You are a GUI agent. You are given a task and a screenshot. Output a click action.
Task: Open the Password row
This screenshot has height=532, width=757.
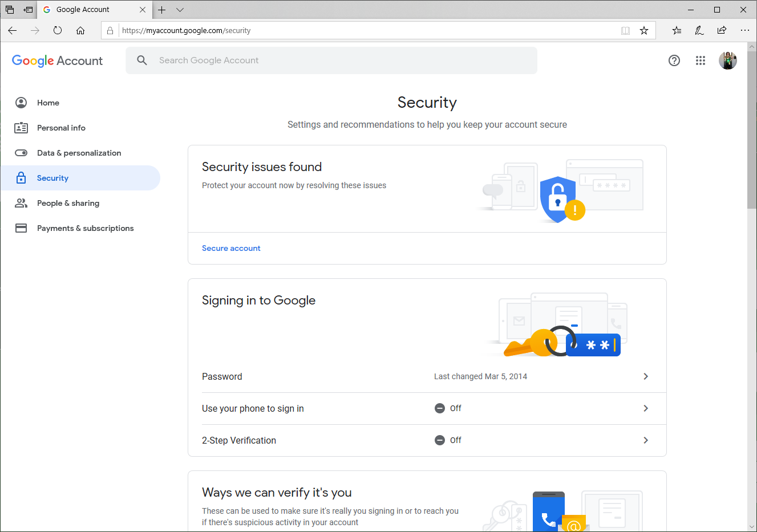click(427, 376)
